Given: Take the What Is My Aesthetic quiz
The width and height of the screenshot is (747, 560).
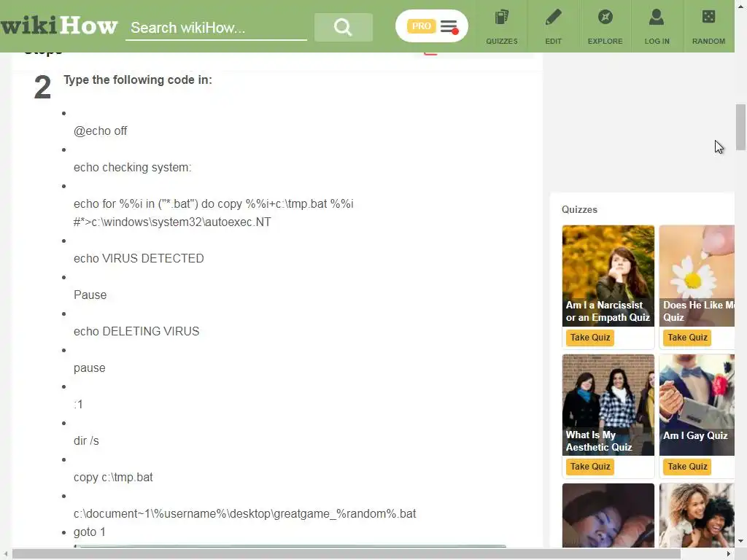Looking at the screenshot, I should (x=589, y=467).
